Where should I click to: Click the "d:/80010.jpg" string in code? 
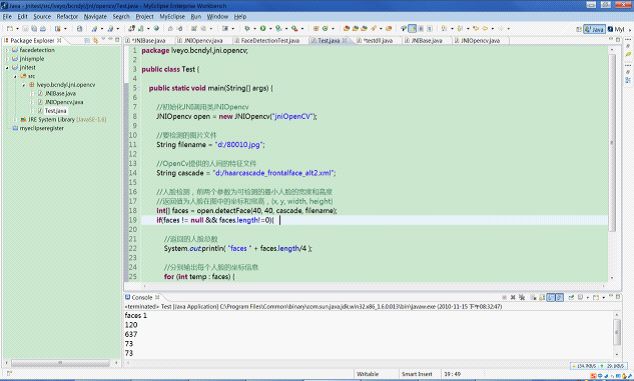(x=239, y=145)
